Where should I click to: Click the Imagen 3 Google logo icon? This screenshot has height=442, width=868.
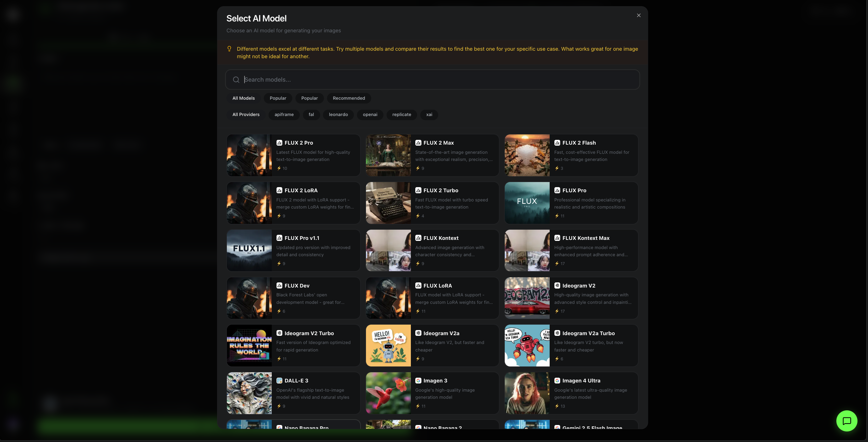pos(418,381)
